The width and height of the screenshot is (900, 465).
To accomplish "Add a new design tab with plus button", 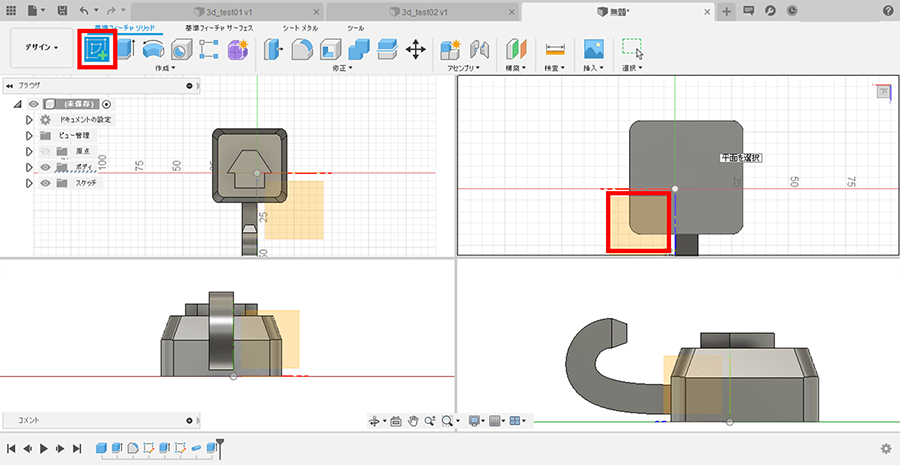I will [x=726, y=10].
